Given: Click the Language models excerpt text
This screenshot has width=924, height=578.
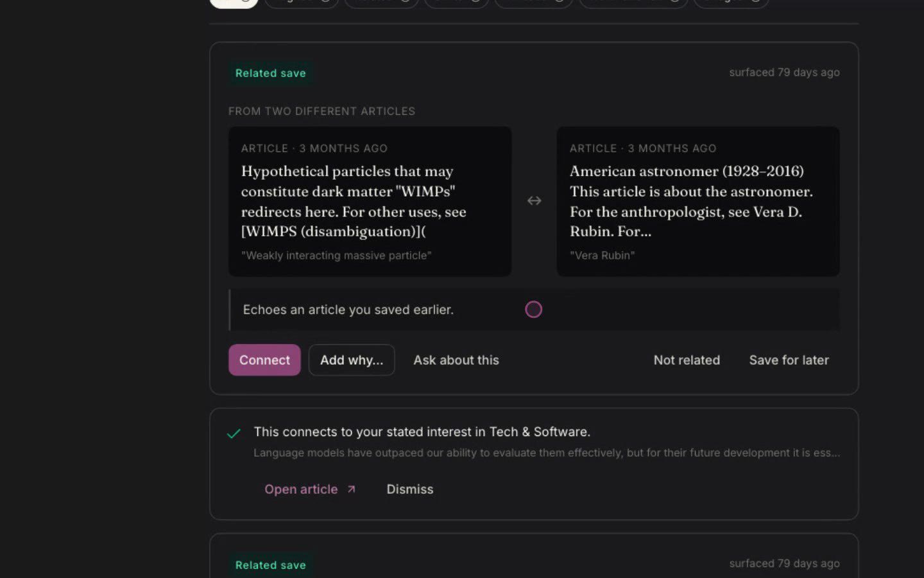Looking at the screenshot, I should 547,453.
